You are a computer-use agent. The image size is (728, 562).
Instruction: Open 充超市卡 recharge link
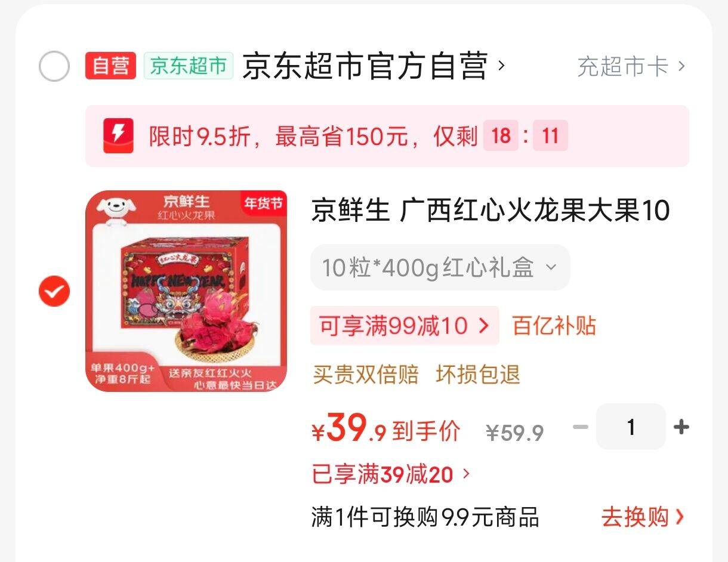point(631,66)
